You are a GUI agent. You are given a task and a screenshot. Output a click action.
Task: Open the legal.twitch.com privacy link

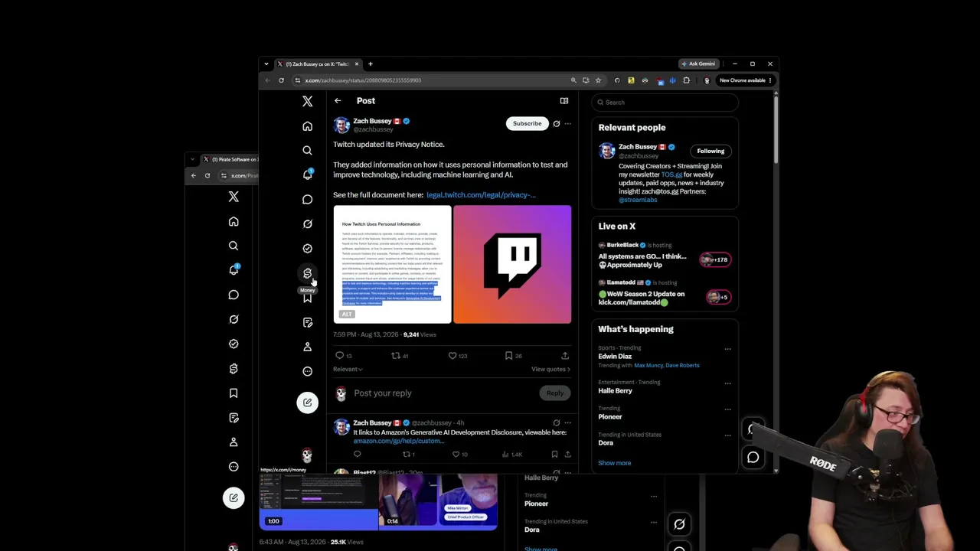tap(481, 195)
